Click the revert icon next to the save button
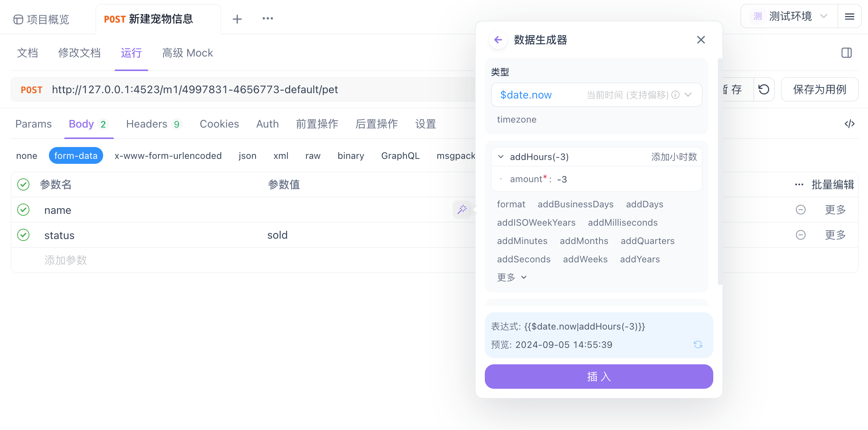 [x=764, y=89]
